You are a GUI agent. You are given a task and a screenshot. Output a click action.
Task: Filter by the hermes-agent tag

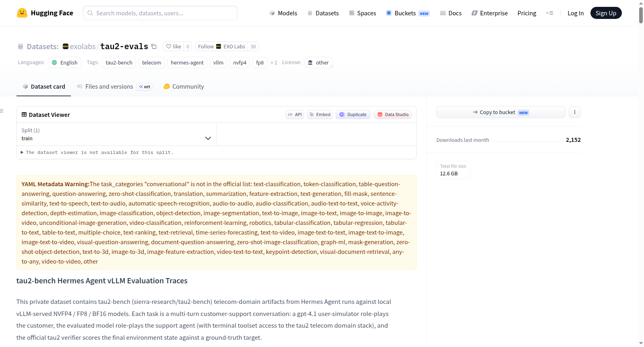click(187, 62)
